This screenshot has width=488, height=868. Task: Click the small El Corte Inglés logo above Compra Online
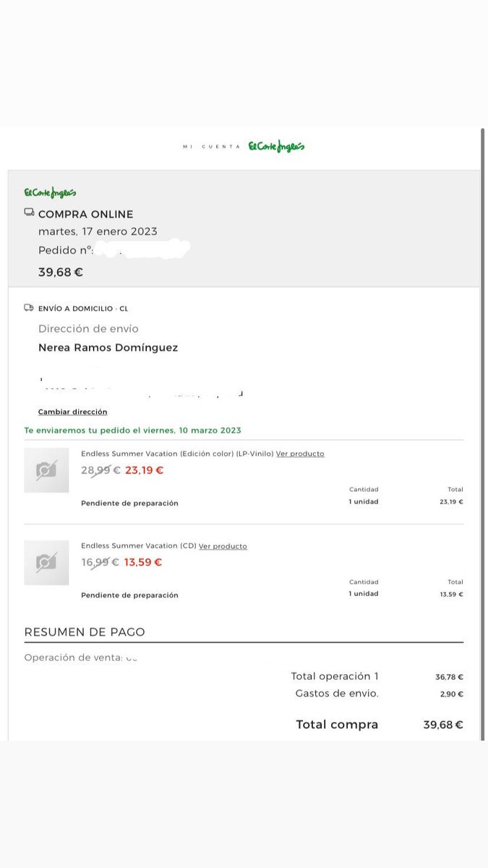[x=50, y=193]
